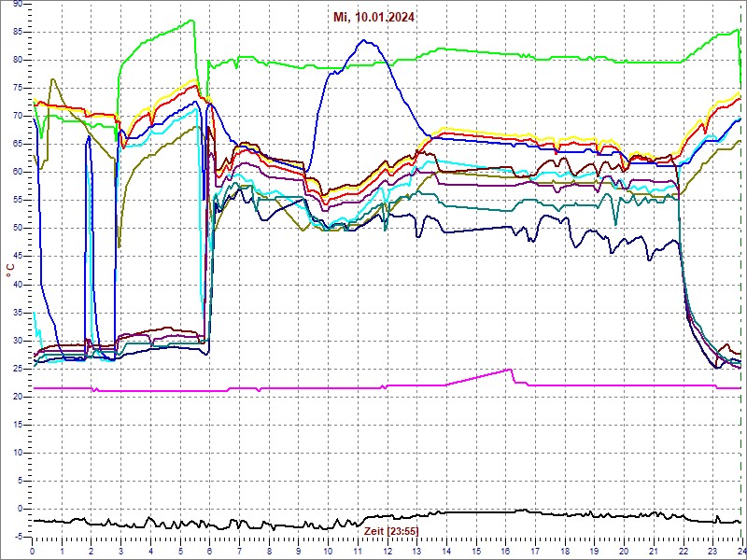Click hour 4 on the time axis
Image resolution: width=747 pixels, height=560 pixels.
(x=150, y=551)
